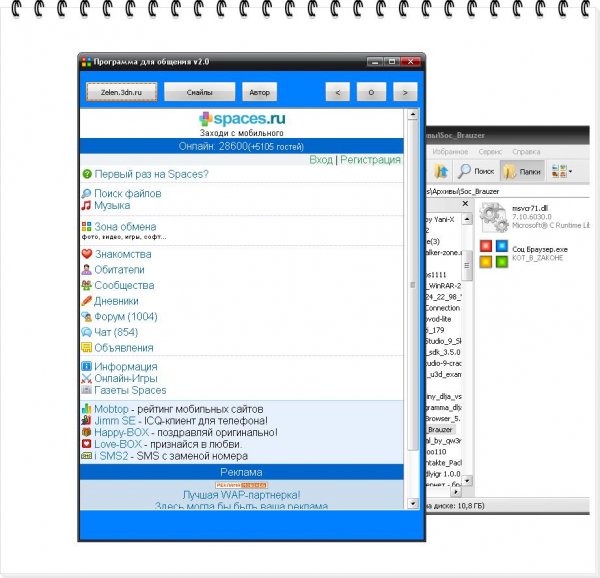The height and width of the screenshot is (578, 600).
Task: Click the music note icon beside Музыка
Action: pos(86,205)
